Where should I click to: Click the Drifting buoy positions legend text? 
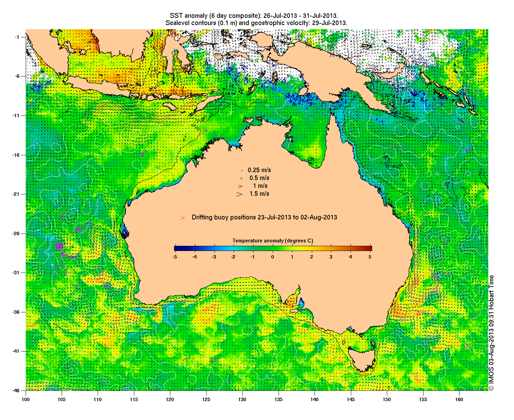coord(264,217)
